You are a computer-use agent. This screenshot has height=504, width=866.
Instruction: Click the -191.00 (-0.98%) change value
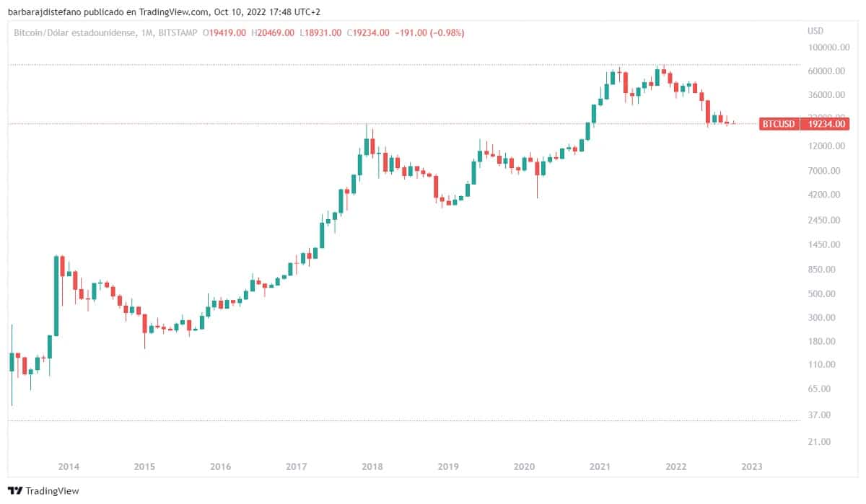pos(429,32)
